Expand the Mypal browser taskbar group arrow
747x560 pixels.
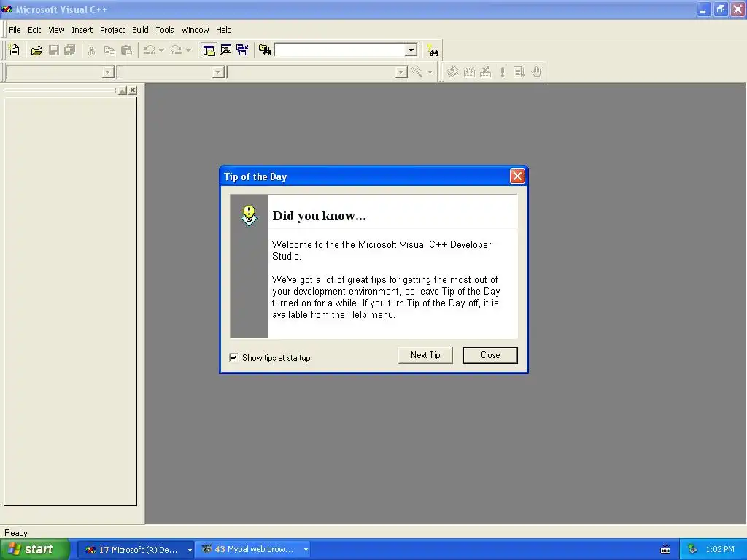tap(306, 550)
